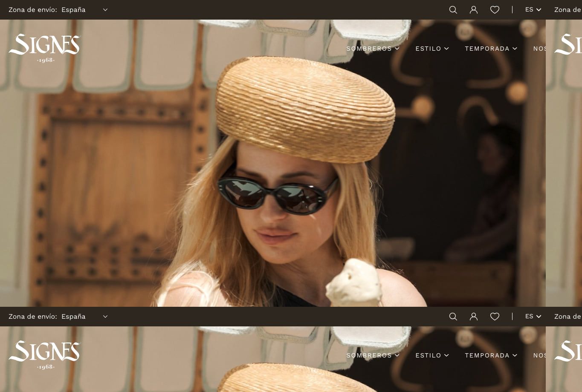Screen dimensions: 582x392
Task: Open ESTILO in the lower repeated navigation
Action: click(x=432, y=355)
